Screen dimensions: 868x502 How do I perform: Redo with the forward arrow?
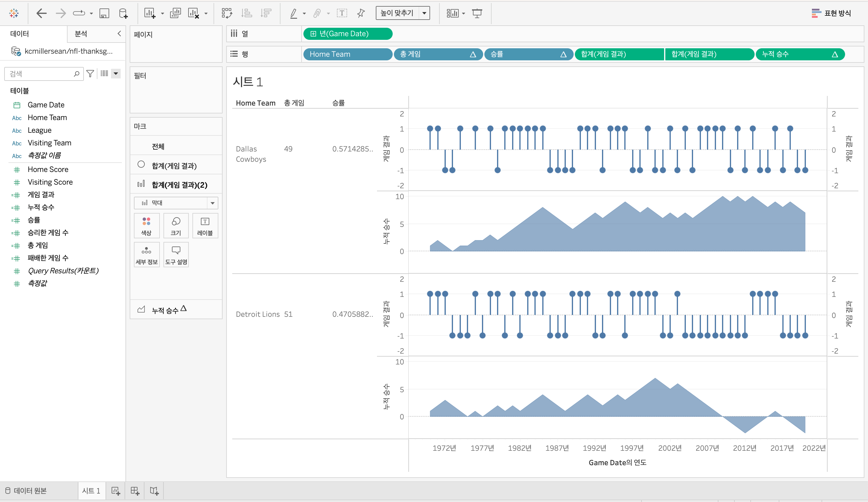coord(61,13)
